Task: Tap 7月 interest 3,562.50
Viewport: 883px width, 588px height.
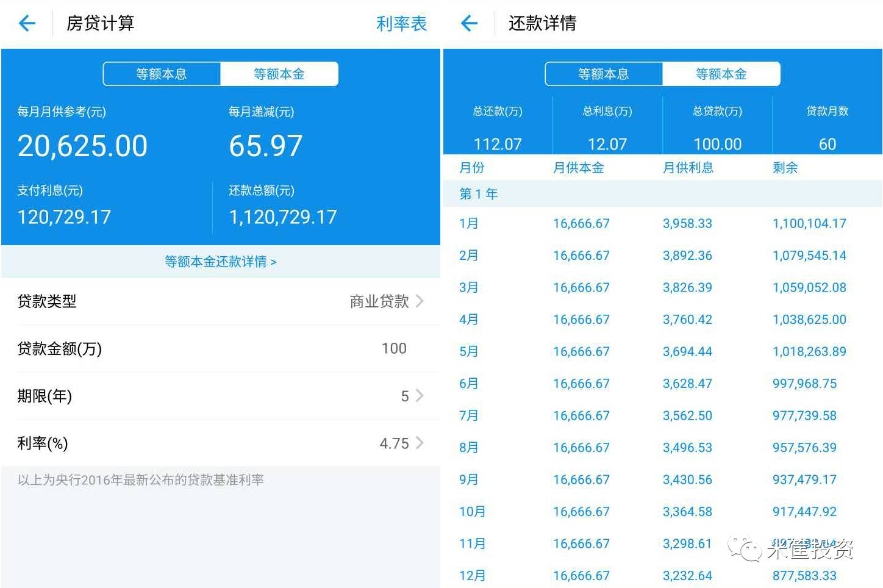Action: tap(687, 415)
